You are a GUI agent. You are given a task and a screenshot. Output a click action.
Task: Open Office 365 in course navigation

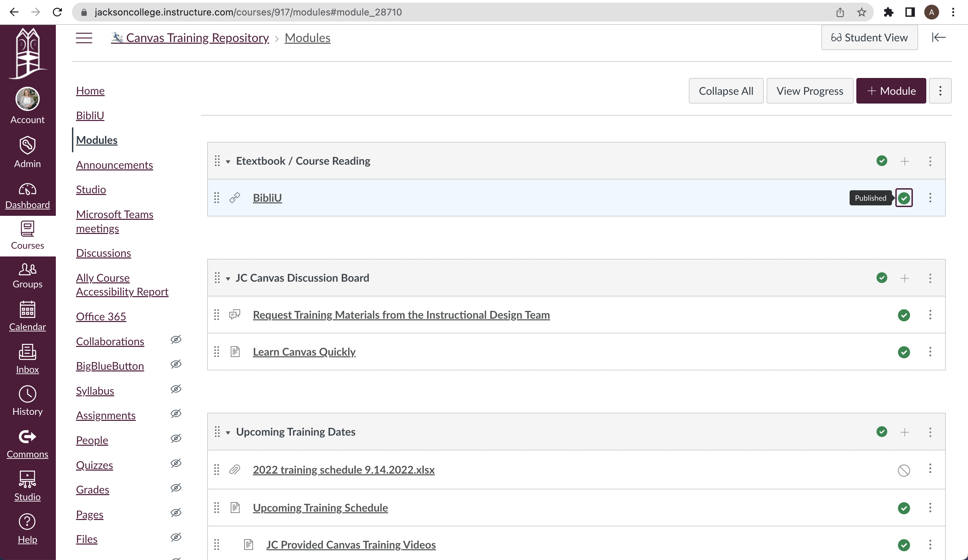click(x=101, y=316)
